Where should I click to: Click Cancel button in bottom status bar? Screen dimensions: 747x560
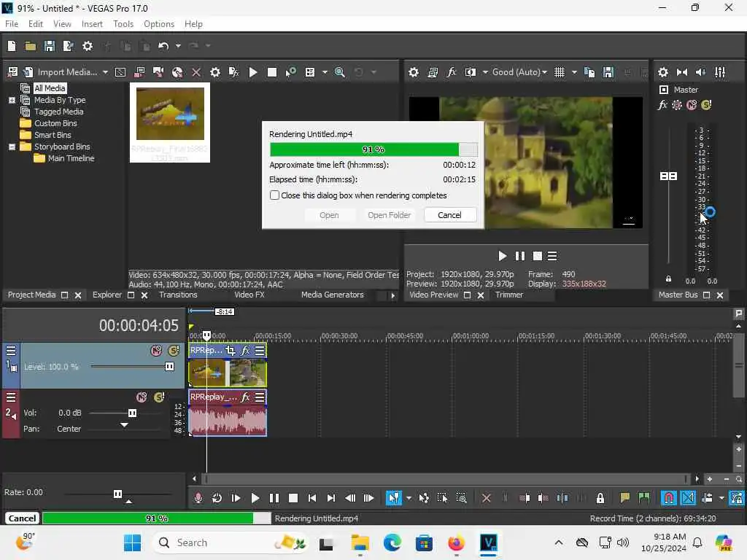click(22, 518)
